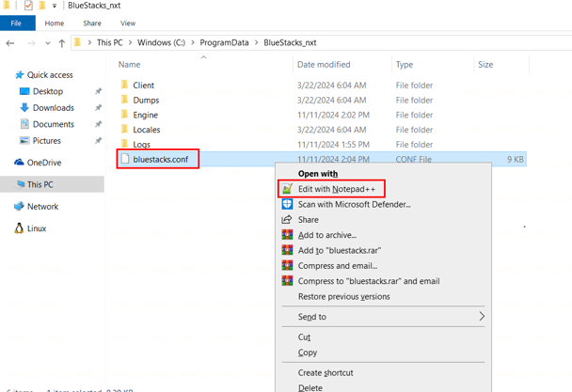Image resolution: width=572 pixels, height=392 pixels.
Task: Choose Copy in the context menu
Action: tap(308, 353)
